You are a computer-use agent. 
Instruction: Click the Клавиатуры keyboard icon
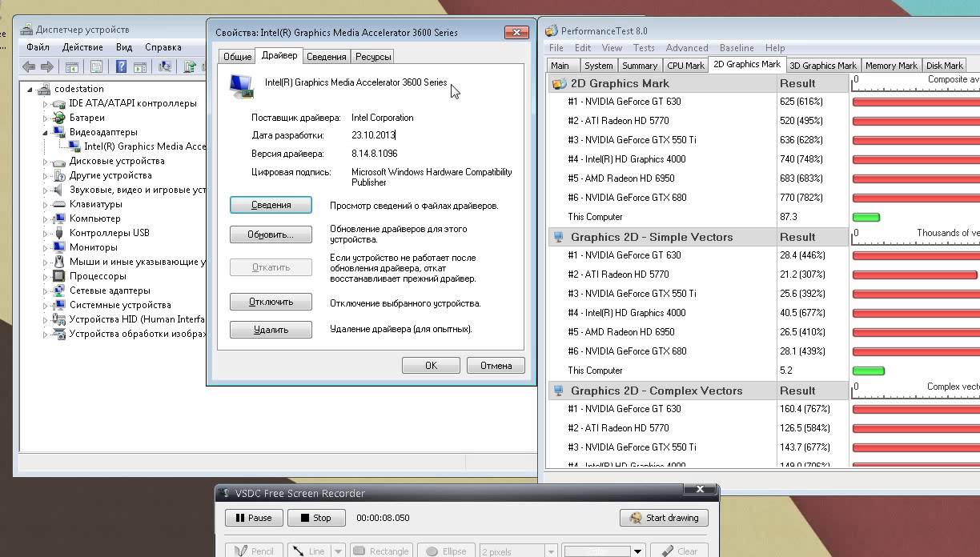(x=59, y=204)
